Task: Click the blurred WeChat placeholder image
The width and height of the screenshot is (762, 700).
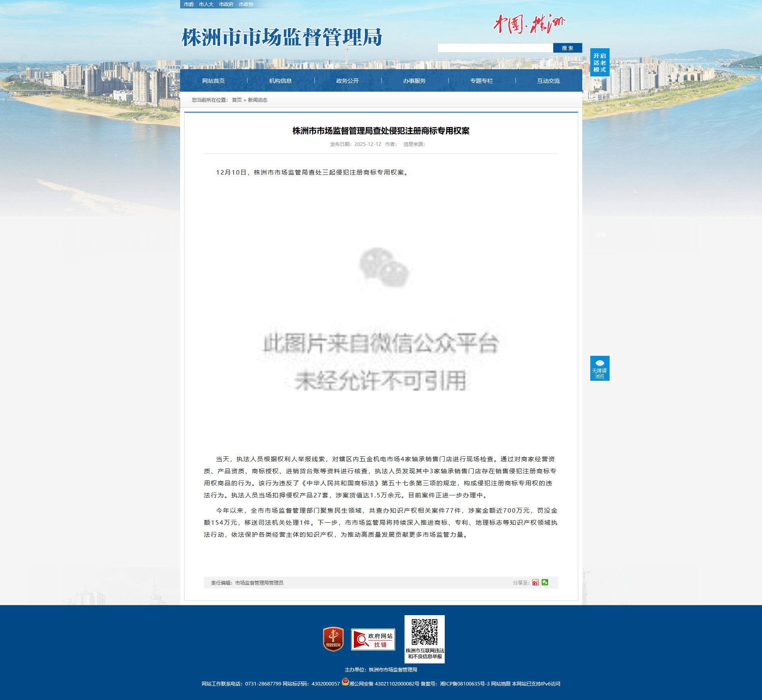Action: point(381,318)
